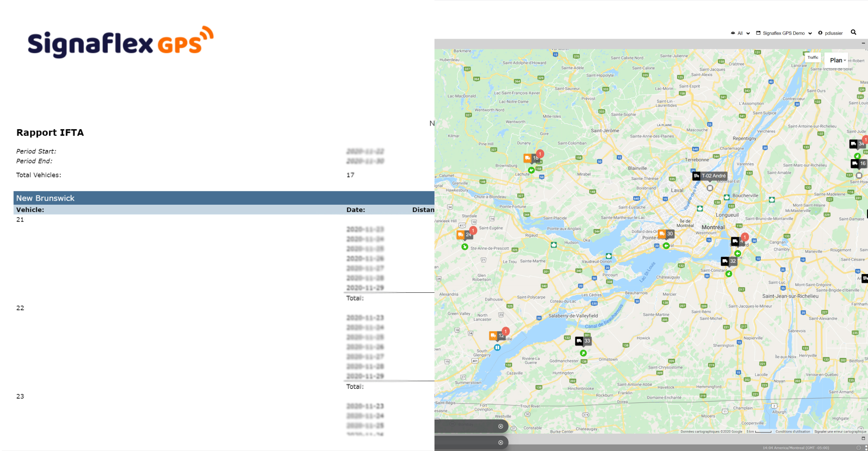Toggle the Traffic layer on the map
This screenshot has width=868, height=451.
coord(813,57)
